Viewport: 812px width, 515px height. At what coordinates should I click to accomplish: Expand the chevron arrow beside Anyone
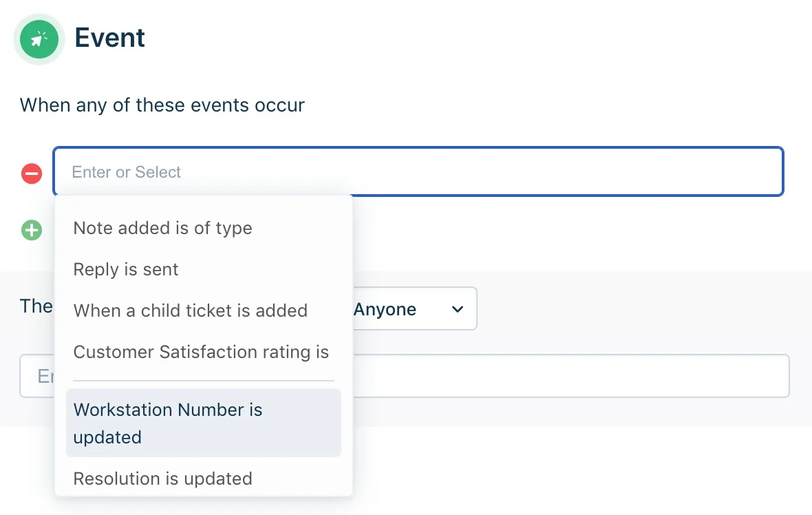point(458,309)
